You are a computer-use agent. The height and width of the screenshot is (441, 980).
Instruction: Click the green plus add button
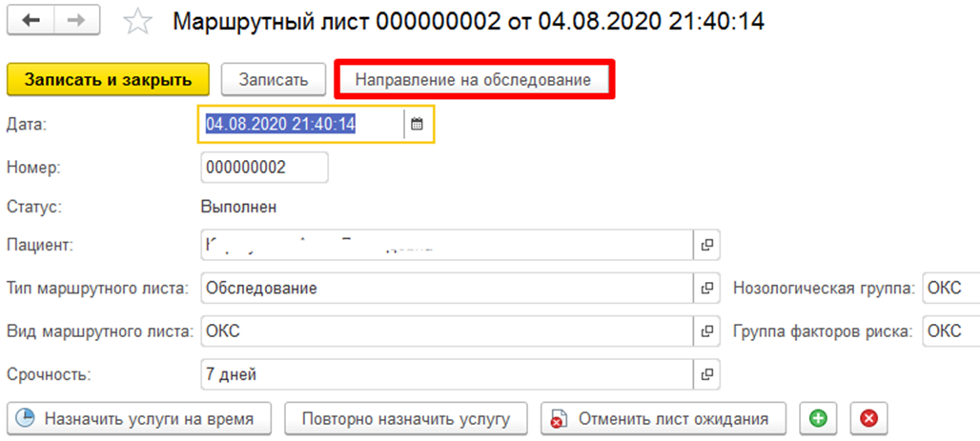pyautogui.click(x=816, y=417)
